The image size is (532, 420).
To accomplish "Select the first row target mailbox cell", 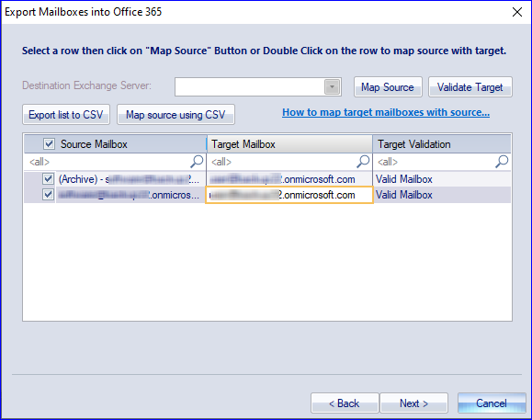I will [289, 179].
